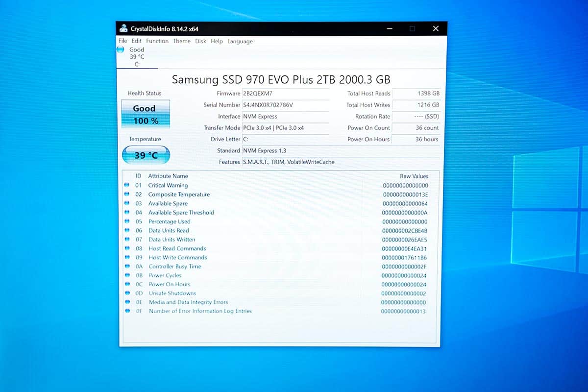
Task: Select the C: drive tab showing Good 39 °C
Action: [137, 57]
